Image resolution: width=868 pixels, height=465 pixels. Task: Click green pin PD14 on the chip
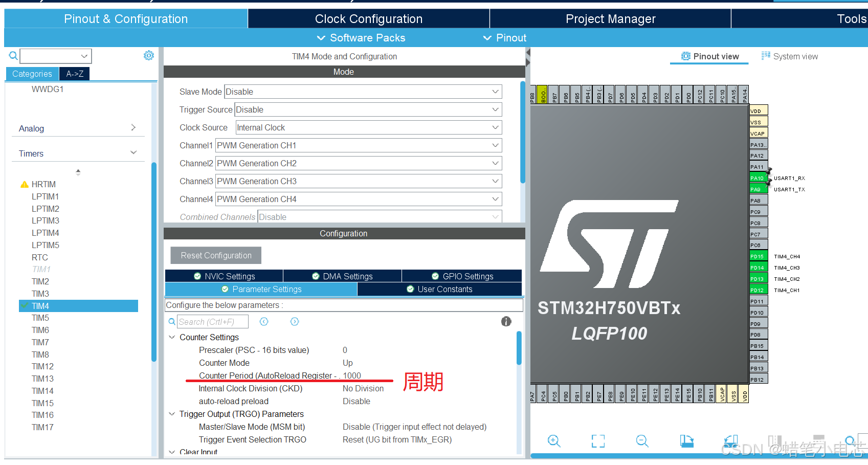(x=759, y=268)
